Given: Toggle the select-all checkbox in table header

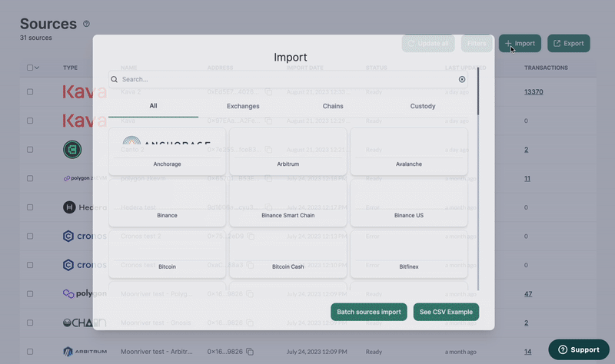Looking at the screenshot, I should point(30,68).
